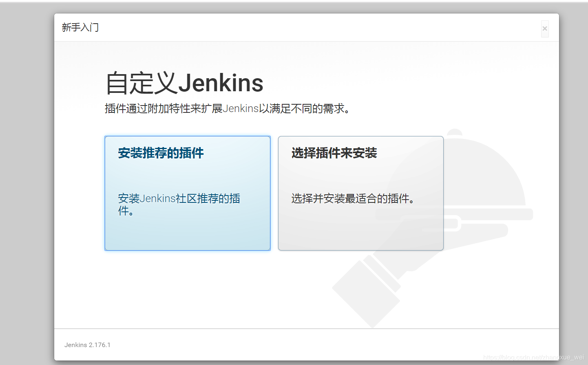Choose the 安装推荐的插件 option card
This screenshot has height=365, width=588.
pos(188,193)
